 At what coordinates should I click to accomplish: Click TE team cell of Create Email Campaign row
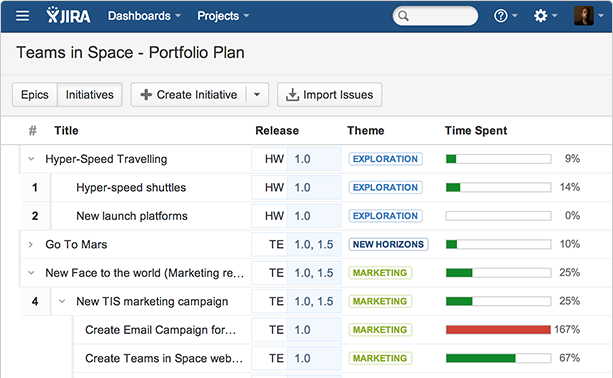coord(270,330)
